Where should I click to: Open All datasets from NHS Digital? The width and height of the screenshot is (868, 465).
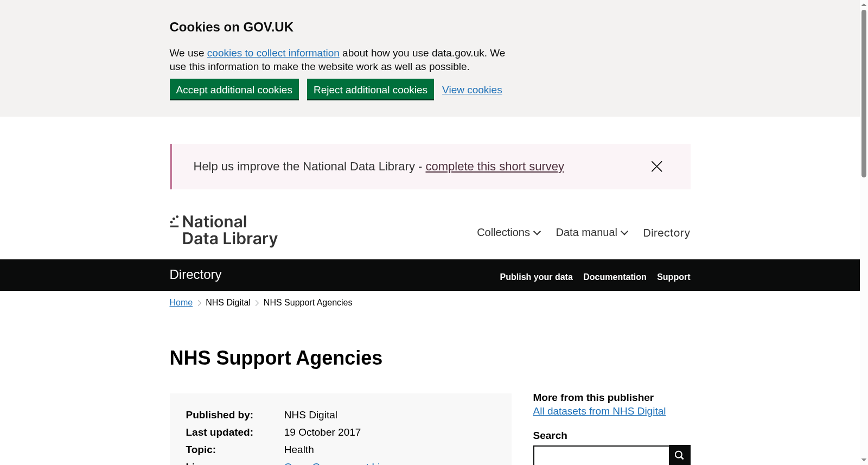599,411
